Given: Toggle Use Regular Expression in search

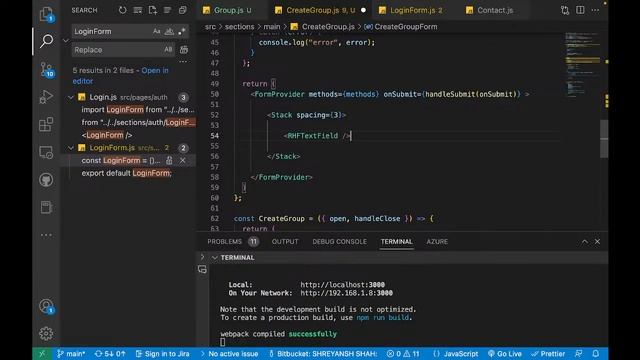Looking at the screenshot, I should point(182,31).
